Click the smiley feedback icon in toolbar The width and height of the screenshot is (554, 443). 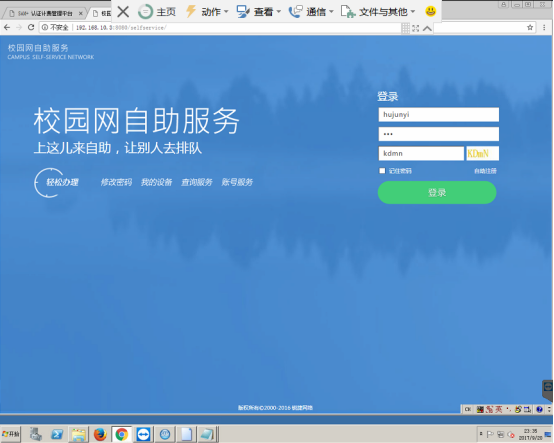[430, 11]
